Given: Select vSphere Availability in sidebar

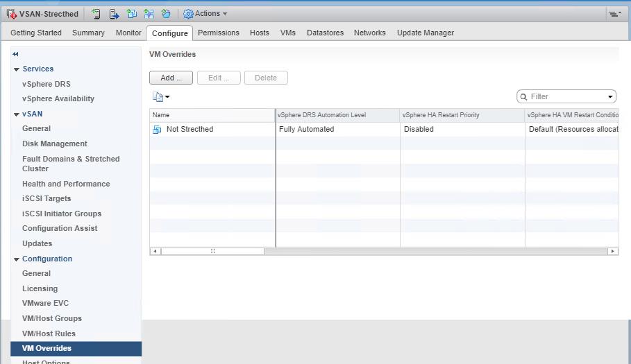Looking at the screenshot, I should (58, 98).
